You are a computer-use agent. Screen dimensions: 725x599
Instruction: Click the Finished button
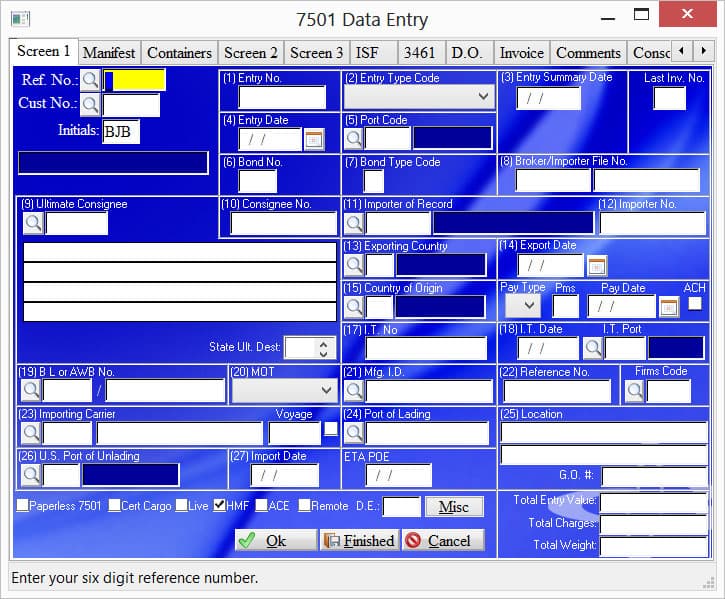358,540
